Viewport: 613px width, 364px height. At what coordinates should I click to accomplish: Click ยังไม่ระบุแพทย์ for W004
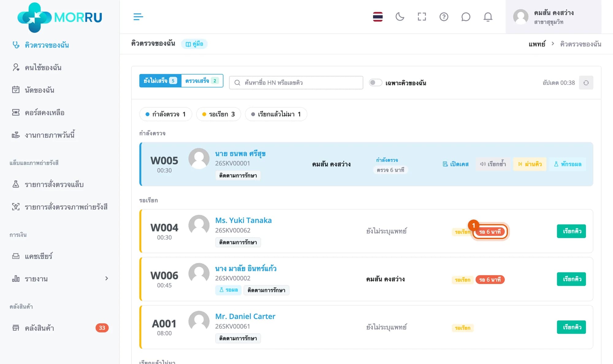[386, 231]
